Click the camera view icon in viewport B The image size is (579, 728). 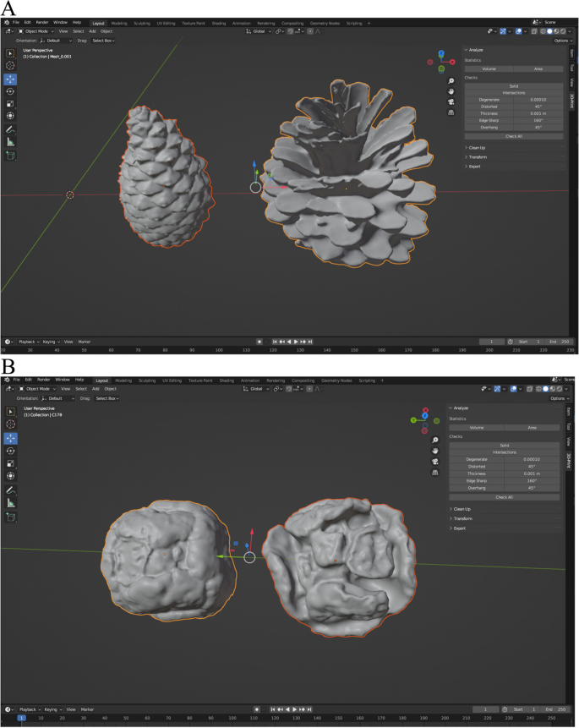435,461
